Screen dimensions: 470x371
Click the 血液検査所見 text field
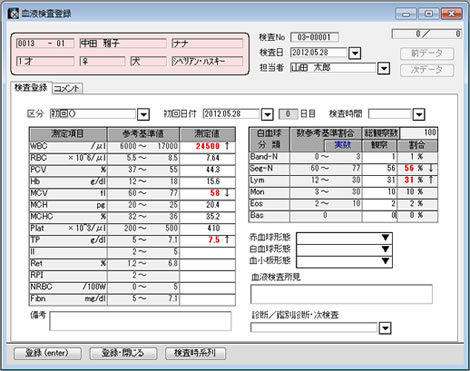(x=341, y=294)
